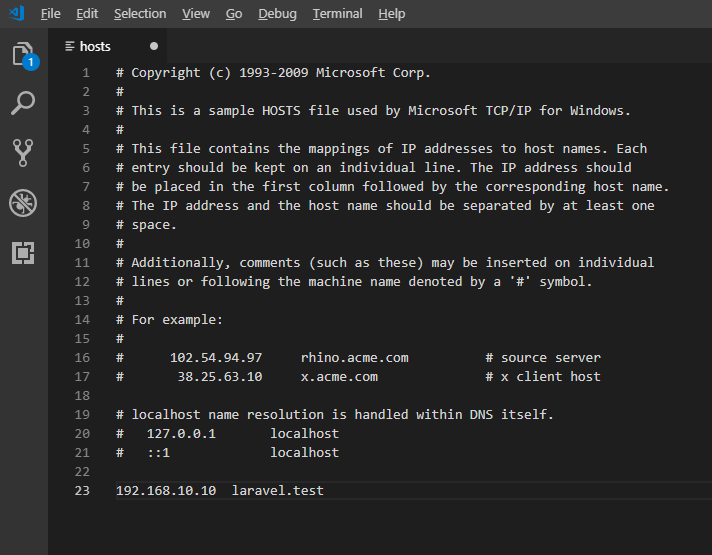
Task: Open the Extensions view icon
Action: click(x=23, y=253)
